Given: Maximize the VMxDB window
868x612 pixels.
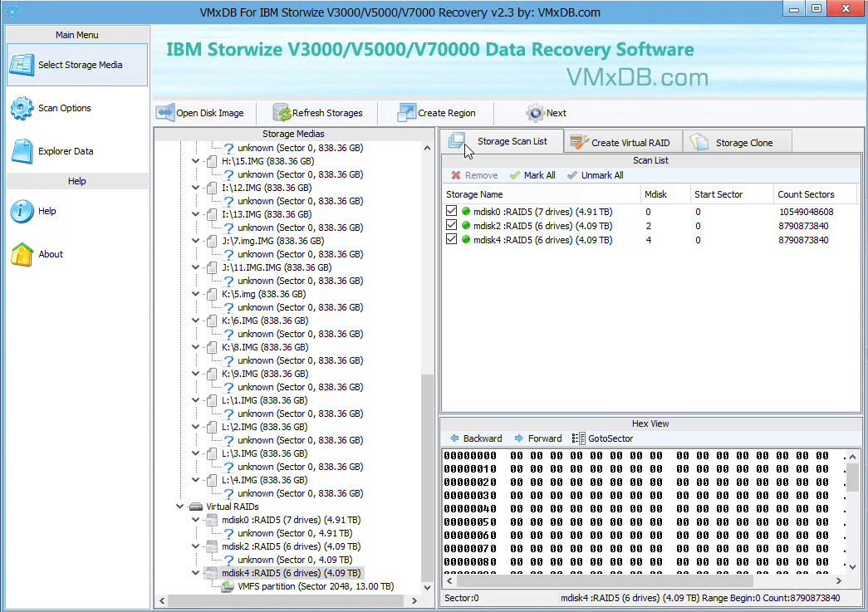Looking at the screenshot, I should [817, 8].
